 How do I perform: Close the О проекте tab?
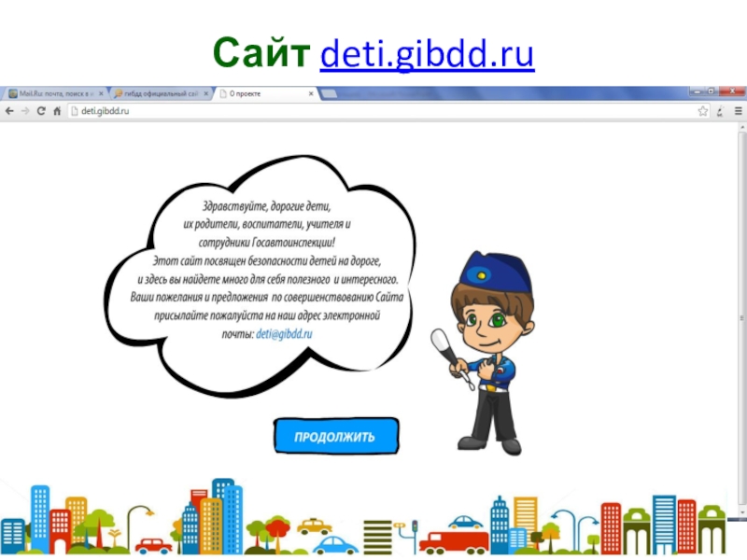point(311,94)
